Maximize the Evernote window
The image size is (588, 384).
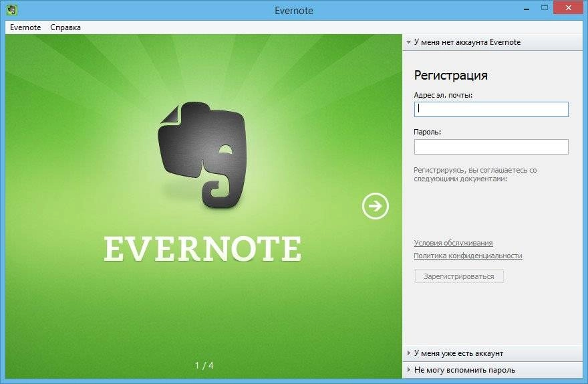pos(544,7)
